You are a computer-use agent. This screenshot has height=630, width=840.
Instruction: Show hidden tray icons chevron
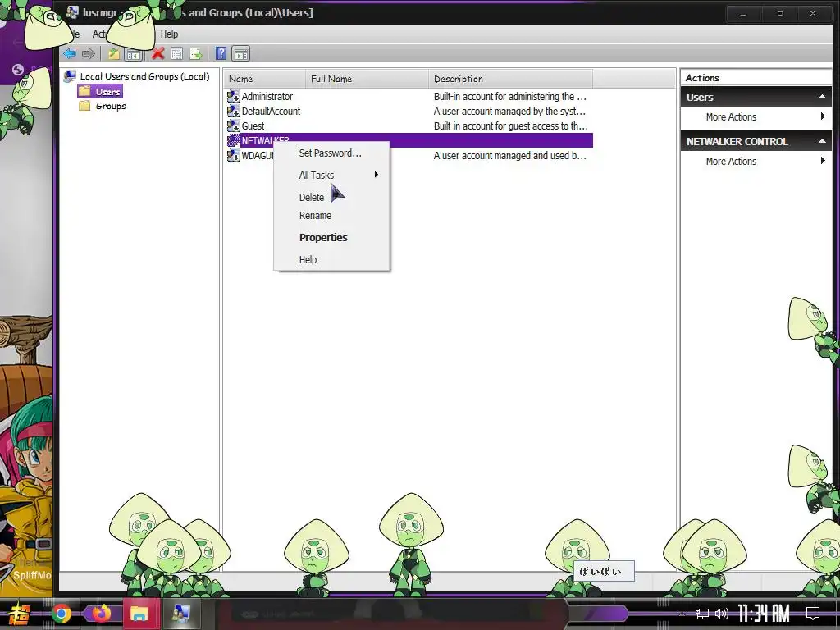[682, 614]
